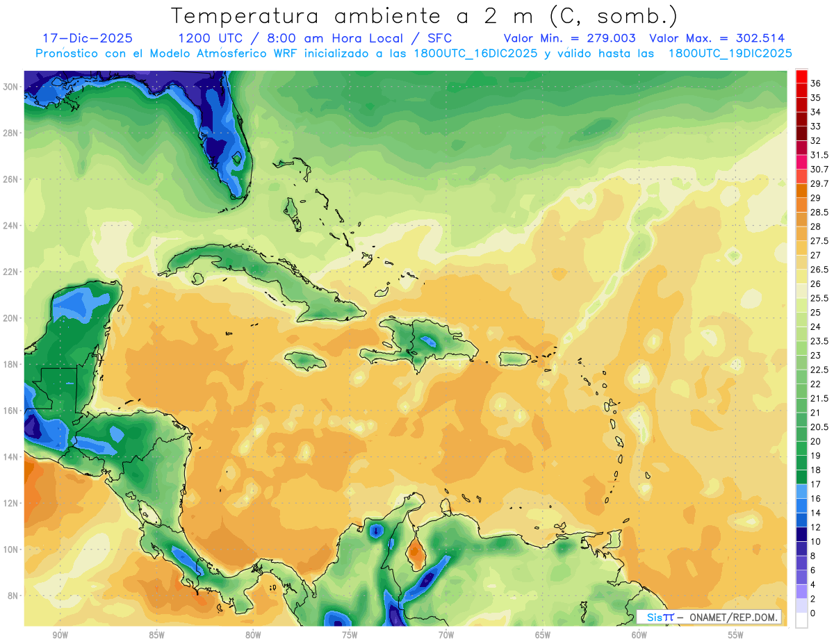Click legend value 0
The width and height of the screenshot is (834, 644).
pos(813,613)
